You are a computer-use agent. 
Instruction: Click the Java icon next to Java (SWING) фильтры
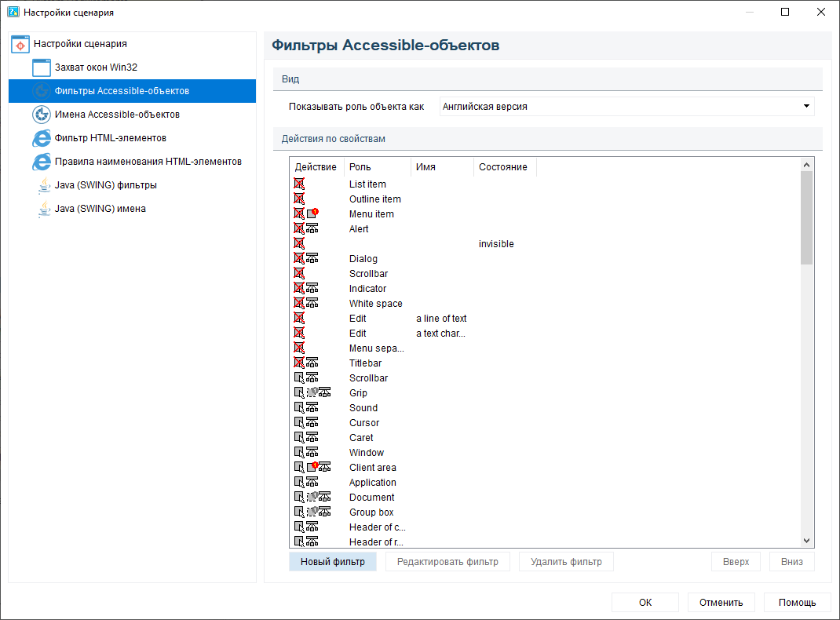click(x=44, y=185)
